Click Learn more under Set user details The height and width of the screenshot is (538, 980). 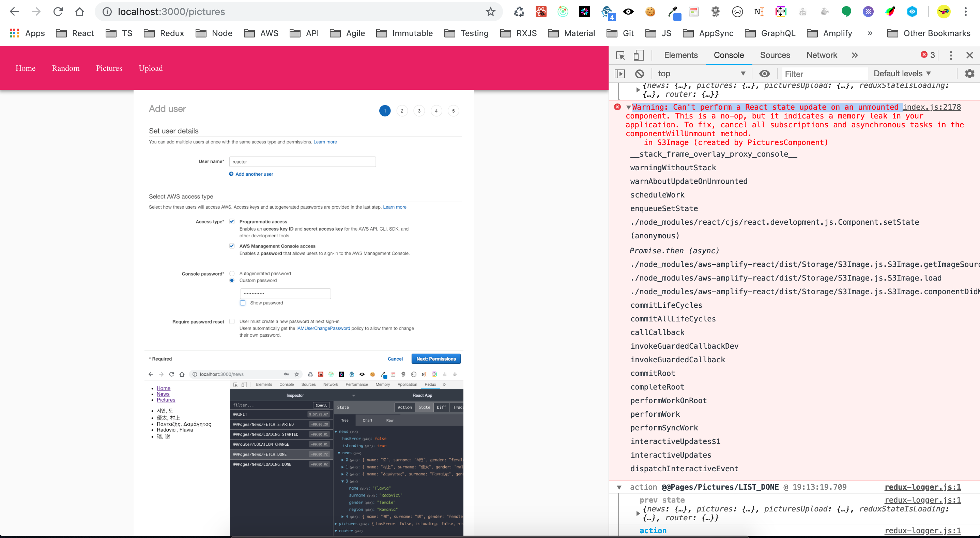click(325, 142)
